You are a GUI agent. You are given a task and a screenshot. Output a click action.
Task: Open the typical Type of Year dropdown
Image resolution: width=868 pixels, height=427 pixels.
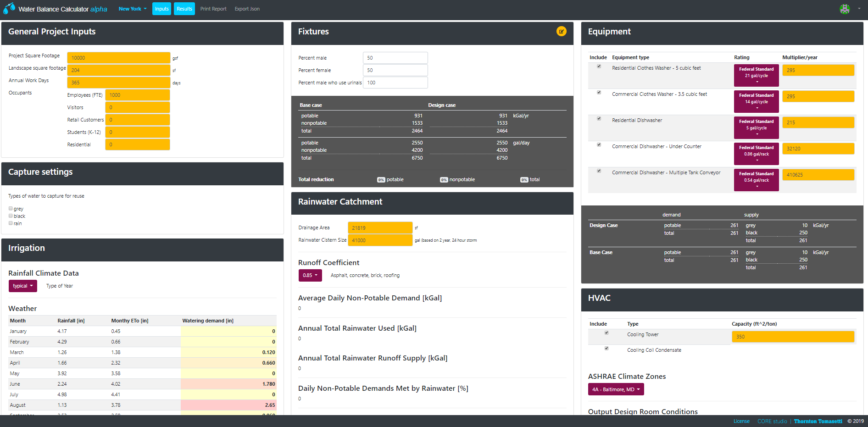click(23, 286)
